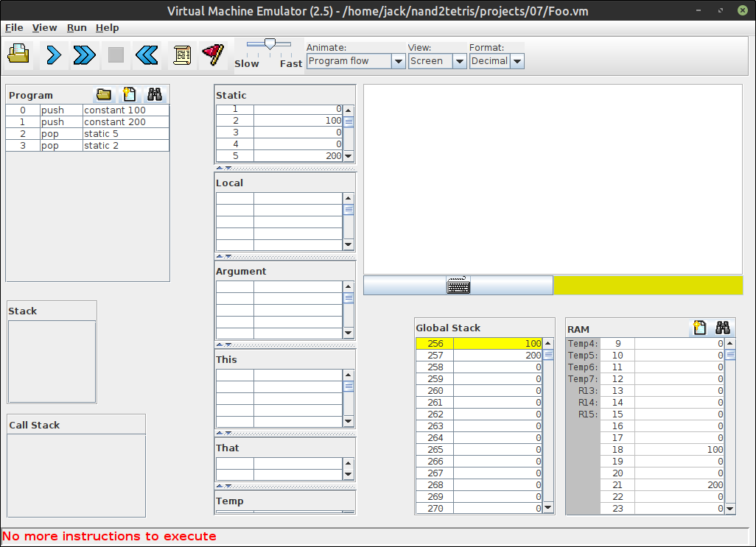This screenshot has height=547, width=756.
Task: Click the load script scroll icon
Action: [182, 54]
